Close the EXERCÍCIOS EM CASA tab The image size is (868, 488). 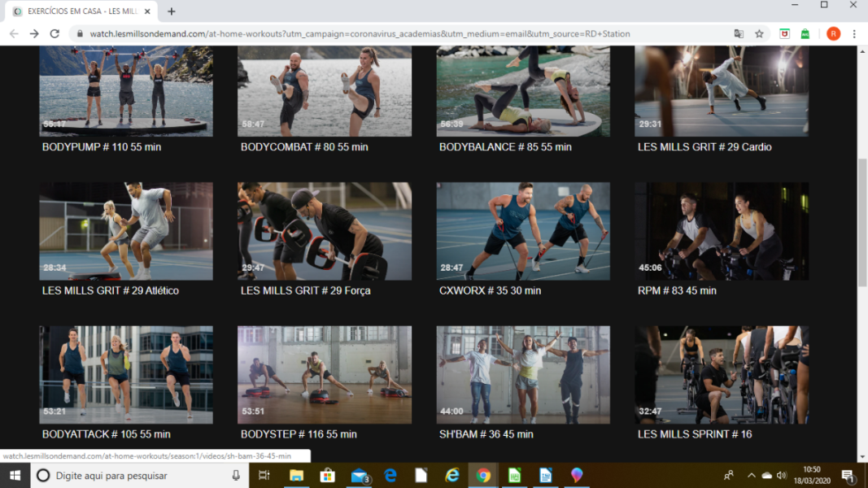pos(147,11)
